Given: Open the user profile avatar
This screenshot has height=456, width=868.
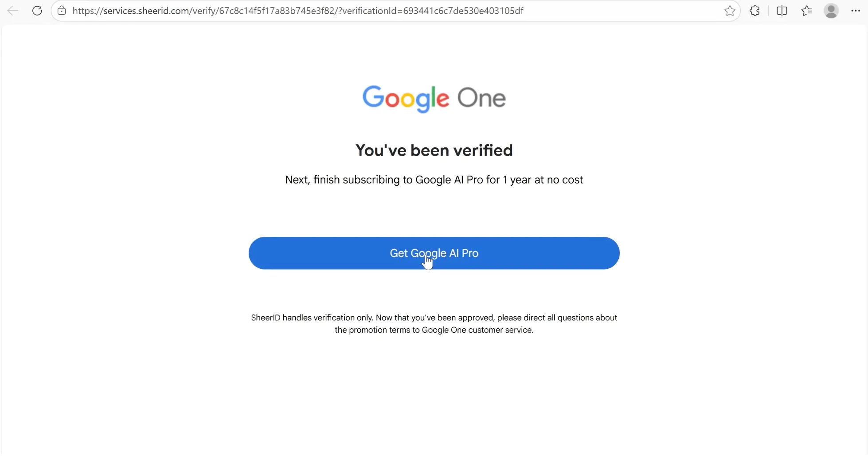Looking at the screenshot, I should (831, 11).
